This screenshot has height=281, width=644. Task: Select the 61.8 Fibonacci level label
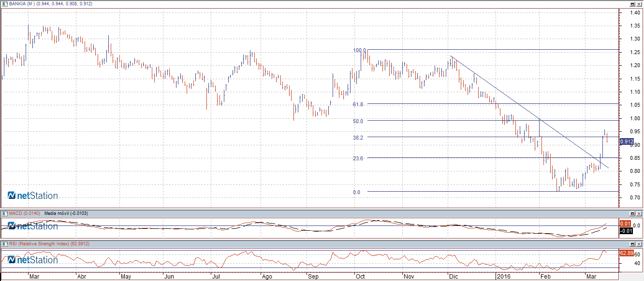point(358,104)
